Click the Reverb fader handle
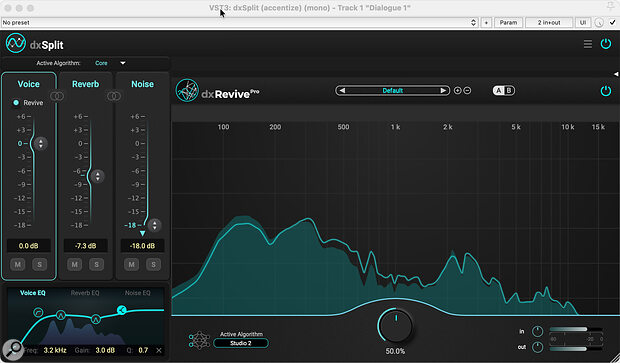 [97, 176]
